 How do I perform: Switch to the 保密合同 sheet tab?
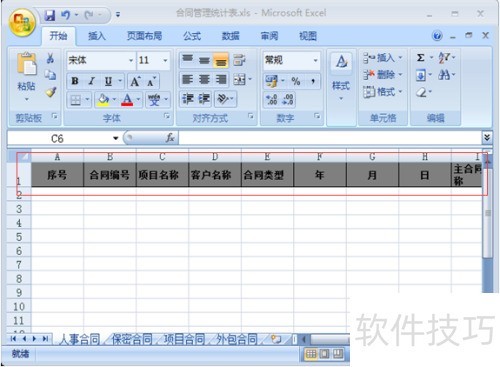(x=132, y=339)
